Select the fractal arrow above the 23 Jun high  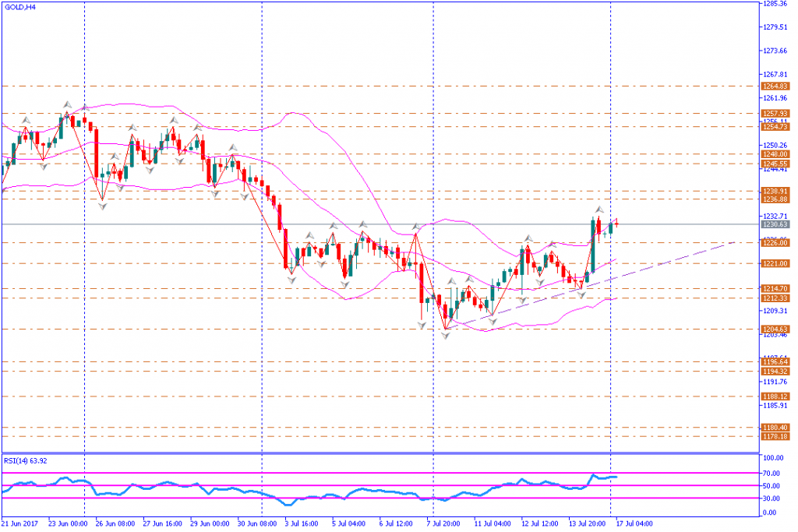pyautogui.click(x=68, y=104)
